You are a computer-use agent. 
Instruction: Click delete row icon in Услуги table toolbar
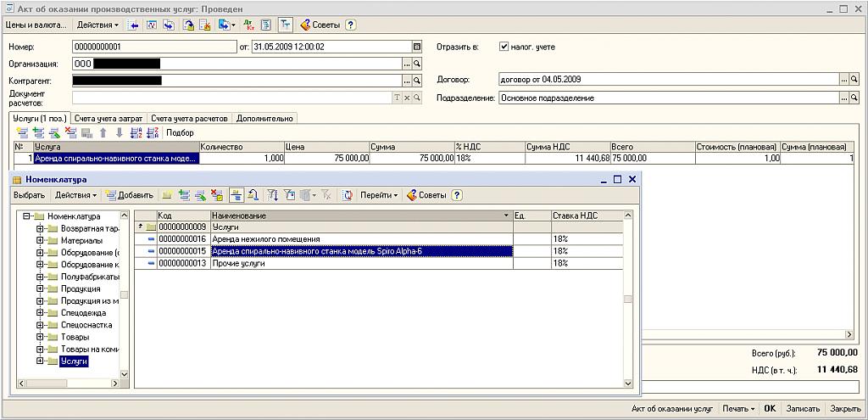click(70, 132)
